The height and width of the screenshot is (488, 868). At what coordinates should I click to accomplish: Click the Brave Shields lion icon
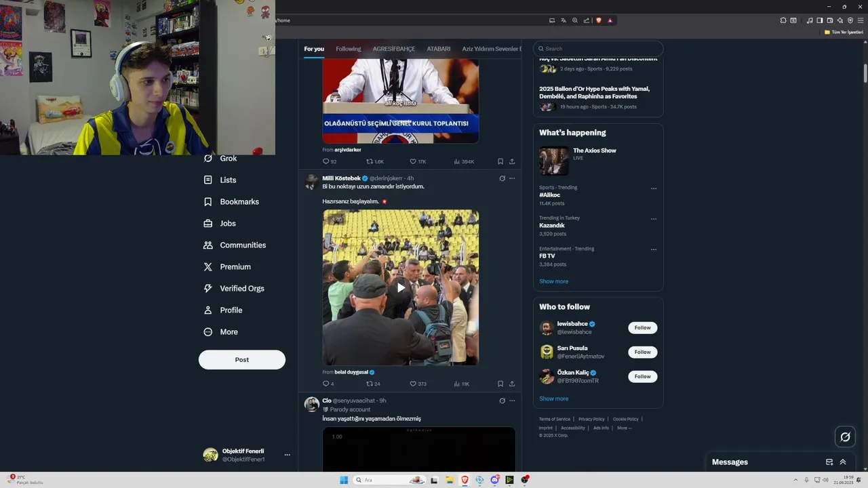click(599, 20)
